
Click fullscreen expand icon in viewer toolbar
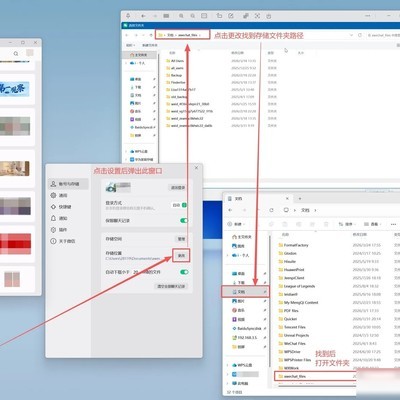[257, 16]
